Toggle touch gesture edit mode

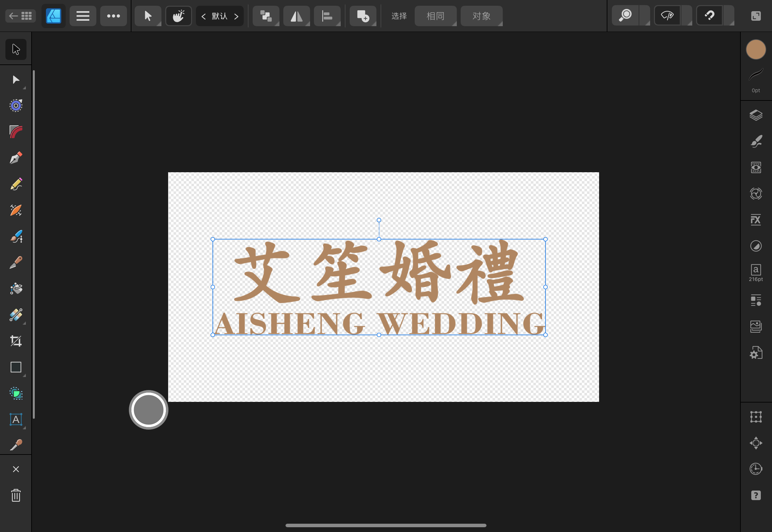[x=179, y=16]
